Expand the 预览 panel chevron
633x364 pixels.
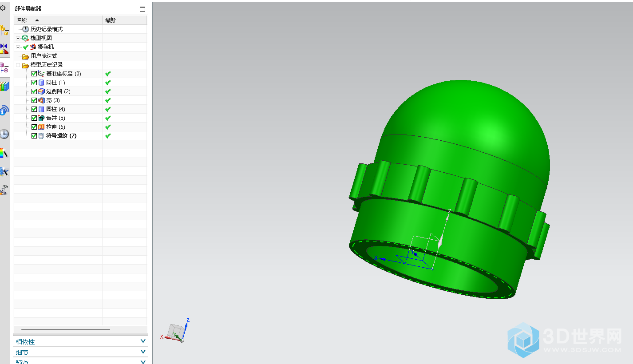pos(143,362)
